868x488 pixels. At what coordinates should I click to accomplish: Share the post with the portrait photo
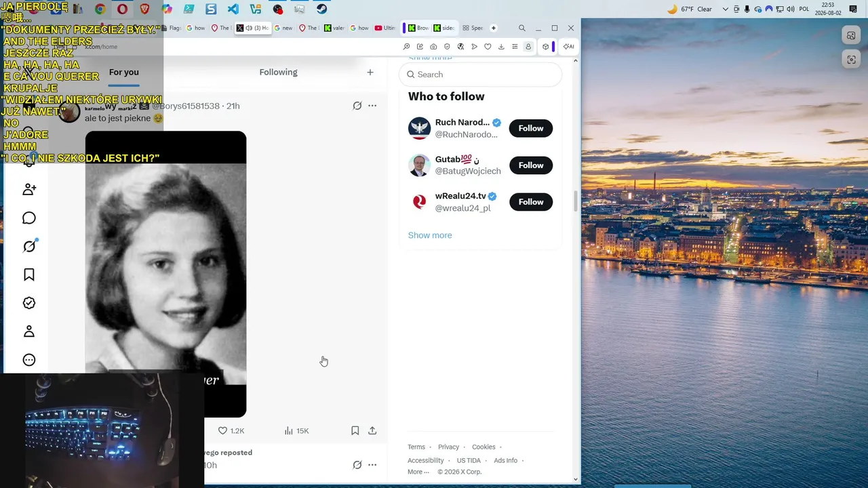[372, 430]
